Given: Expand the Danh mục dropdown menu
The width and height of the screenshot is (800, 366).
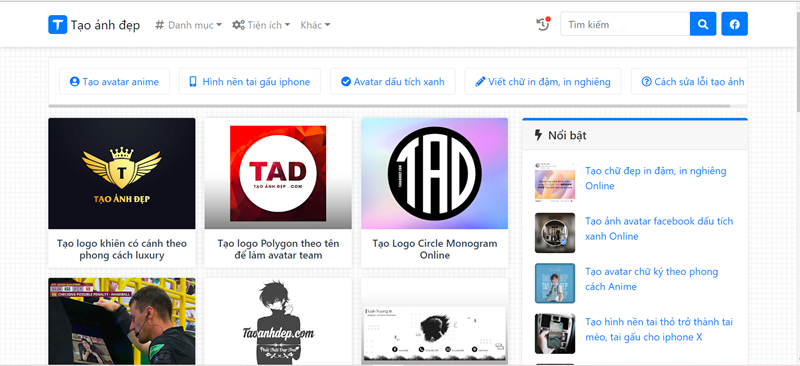Looking at the screenshot, I should pyautogui.click(x=189, y=25).
